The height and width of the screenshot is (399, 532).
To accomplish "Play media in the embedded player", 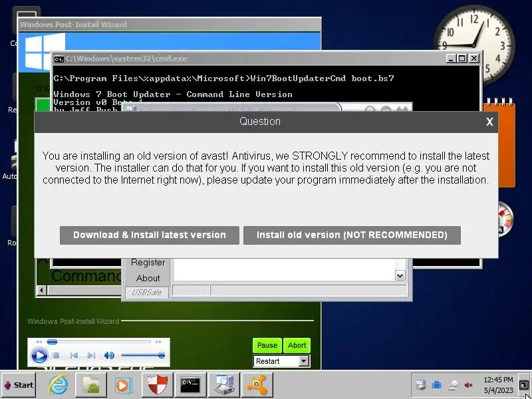I will pos(39,356).
